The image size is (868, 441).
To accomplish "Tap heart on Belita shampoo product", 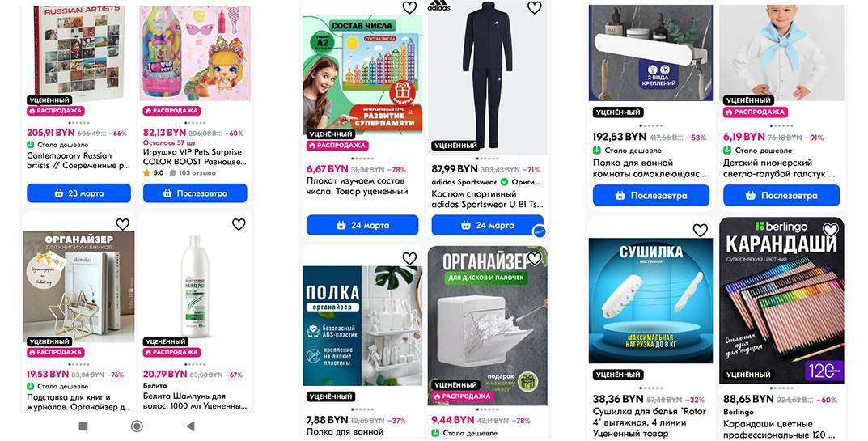I will (x=239, y=224).
